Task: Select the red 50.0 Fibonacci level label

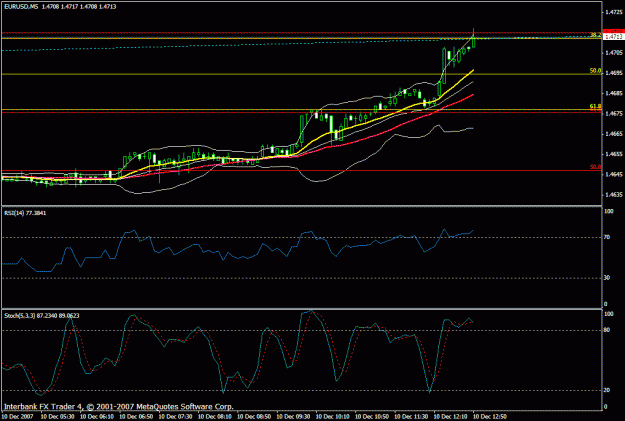Action: [x=596, y=167]
